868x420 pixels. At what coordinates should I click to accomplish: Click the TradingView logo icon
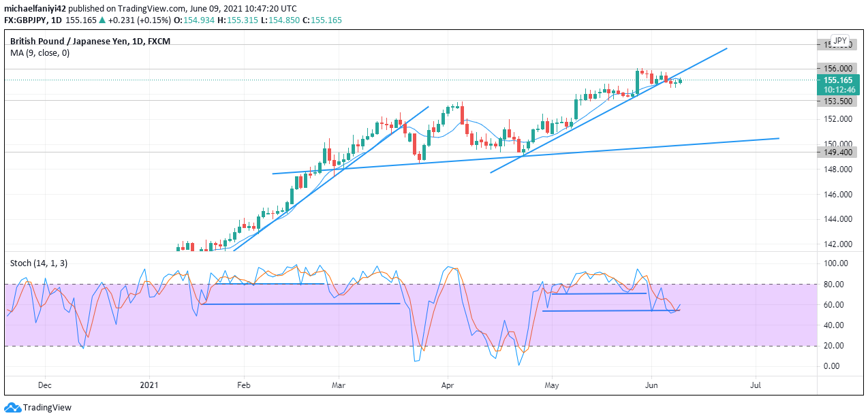click(12, 408)
